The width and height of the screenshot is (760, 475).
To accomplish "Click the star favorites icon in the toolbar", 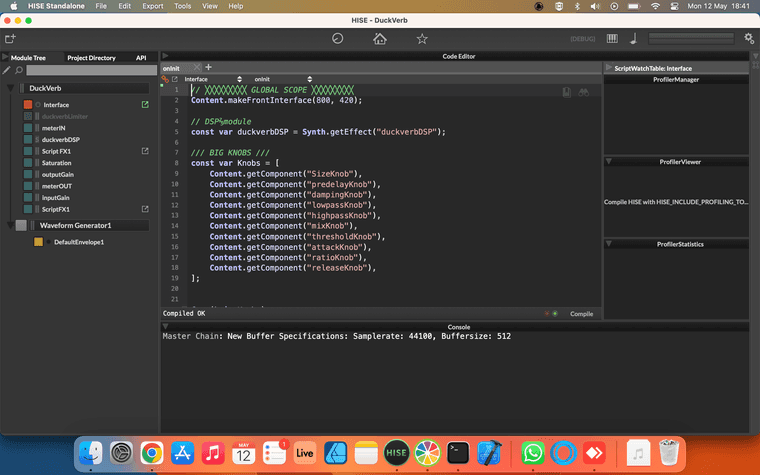I will pyautogui.click(x=422, y=39).
